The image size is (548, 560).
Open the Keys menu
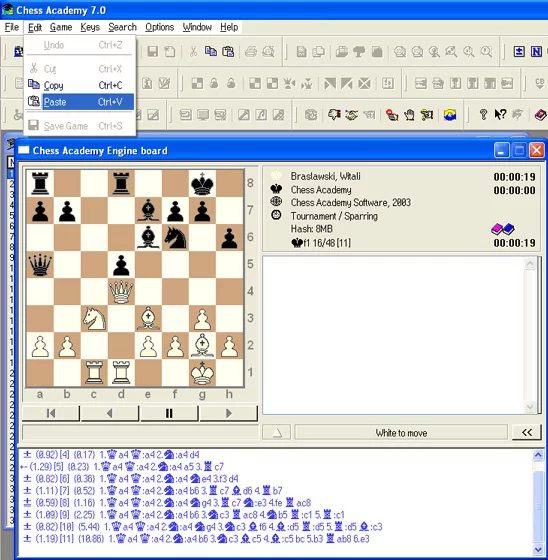pyautogui.click(x=90, y=27)
